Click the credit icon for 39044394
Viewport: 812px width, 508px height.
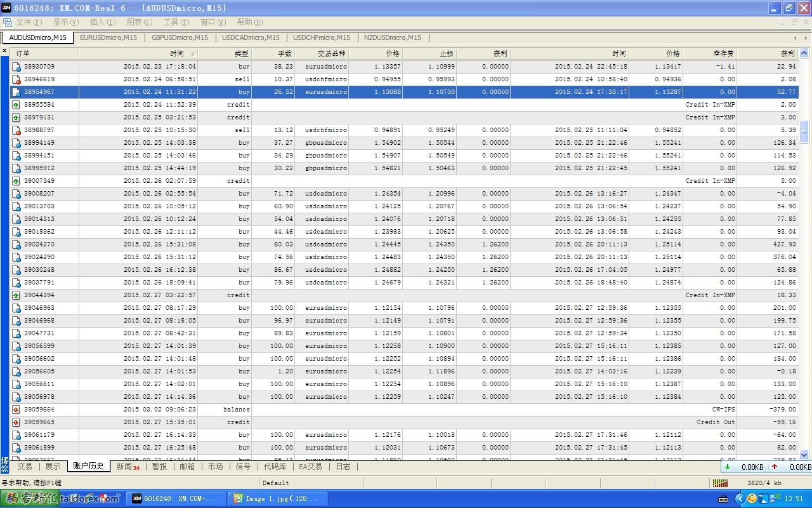tap(16, 295)
